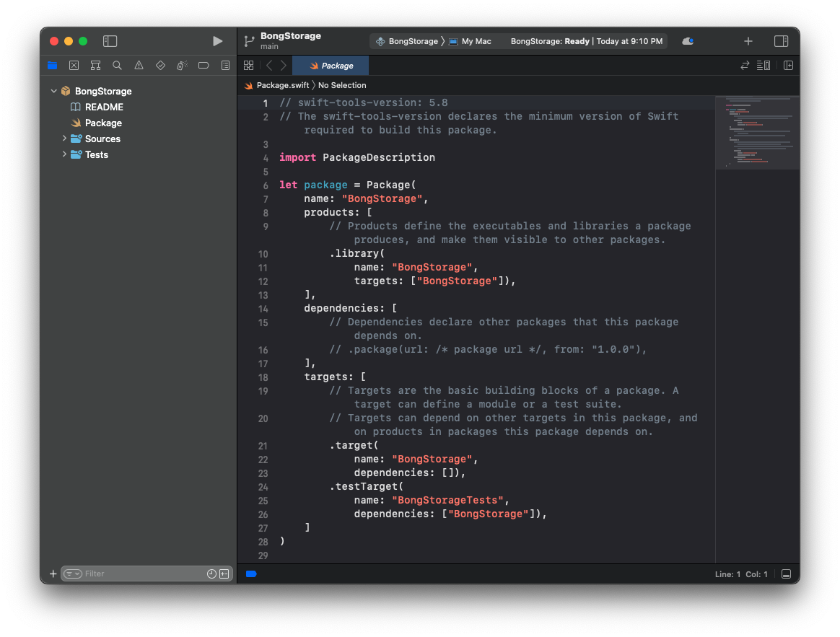Toggle the debug area at bottom right

click(786, 574)
